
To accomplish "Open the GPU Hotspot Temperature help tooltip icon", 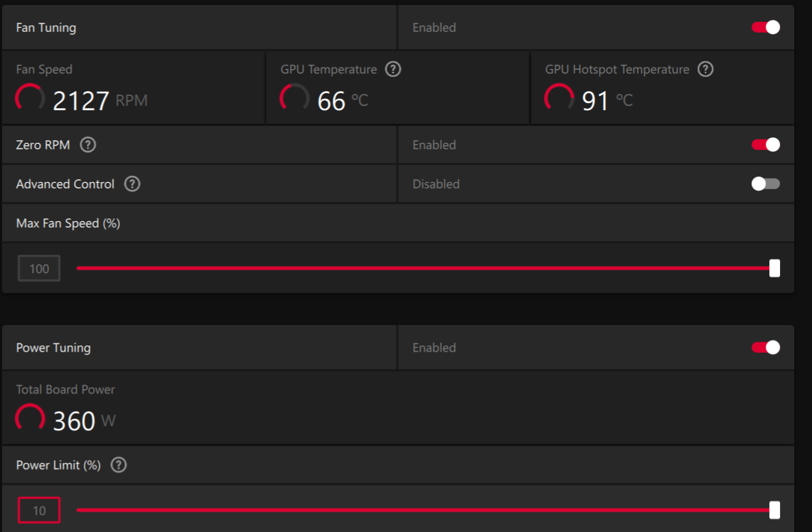I will tap(705, 70).
